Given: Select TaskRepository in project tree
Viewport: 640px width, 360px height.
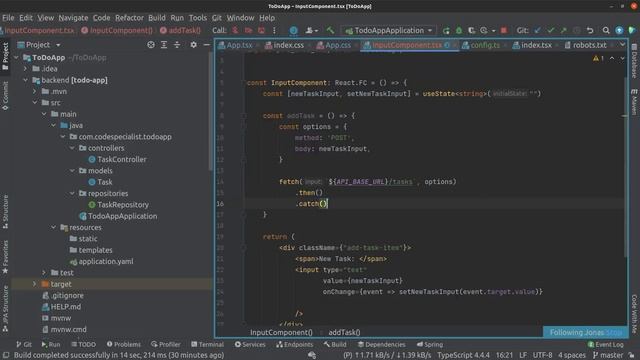Looking at the screenshot, I should pyautogui.click(x=118, y=204).
